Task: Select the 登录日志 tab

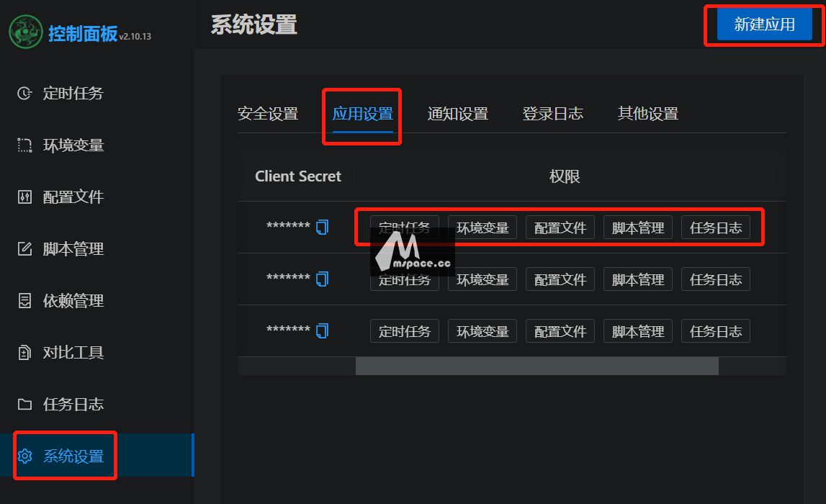Action: (552, 114)
